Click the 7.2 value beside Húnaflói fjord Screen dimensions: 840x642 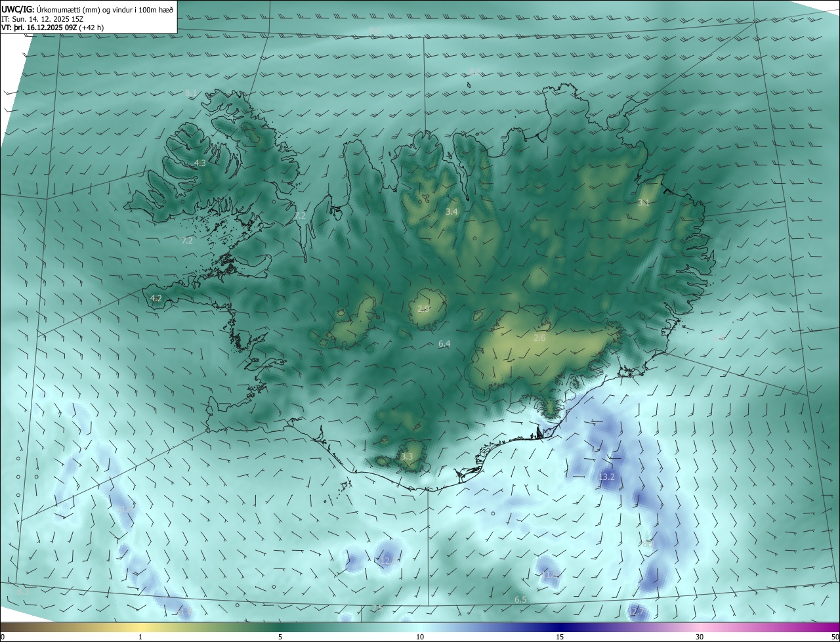coord(300,215)
